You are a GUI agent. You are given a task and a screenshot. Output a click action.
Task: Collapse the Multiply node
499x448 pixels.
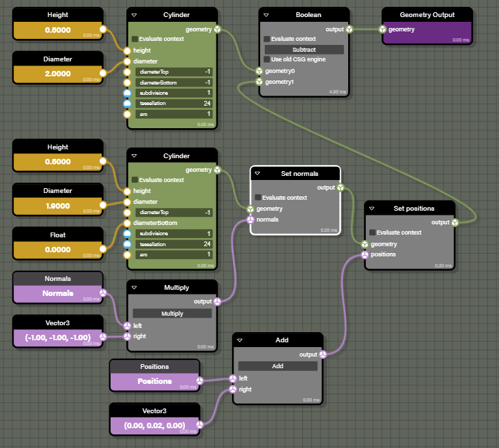[x=134, y=288]
